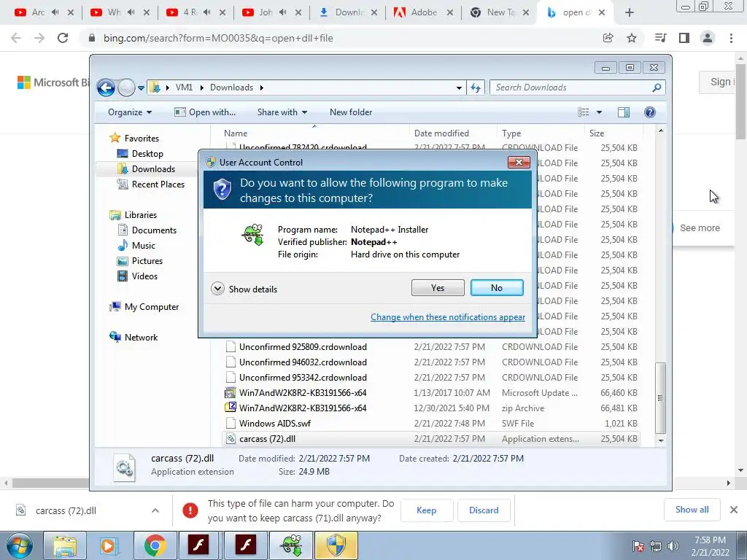Screen dimensions: 747x560
Task: Open 'Change when these notifications appear' link
Action: [448, 317]
